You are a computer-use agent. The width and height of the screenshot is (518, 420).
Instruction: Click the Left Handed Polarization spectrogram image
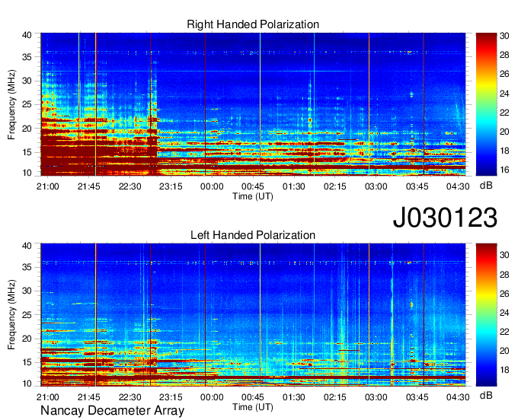pos(253,315)
